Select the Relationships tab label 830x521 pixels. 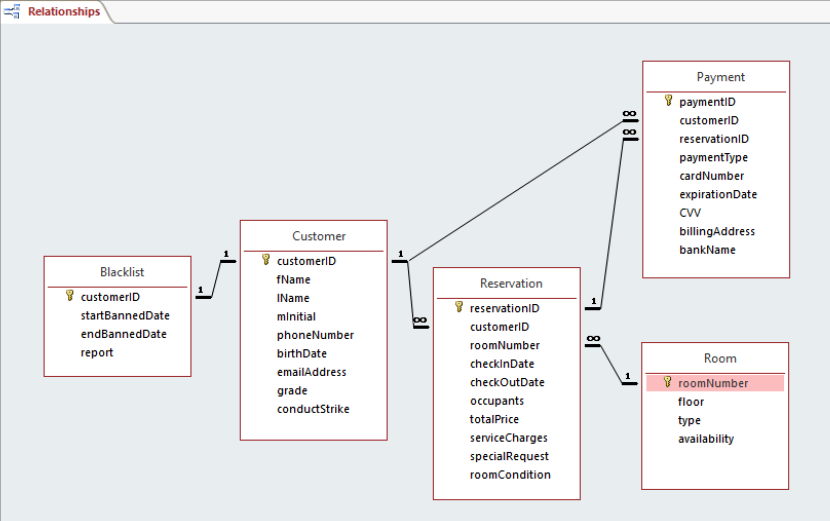coord(64,11)
